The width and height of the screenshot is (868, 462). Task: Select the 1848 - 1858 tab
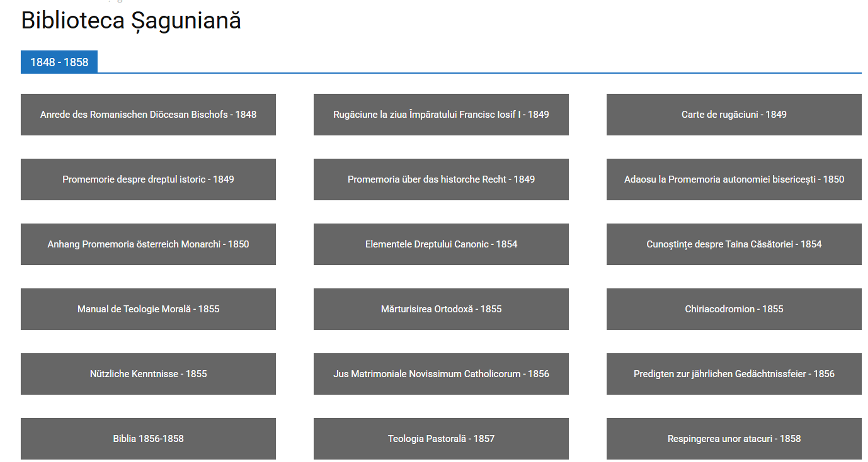pyautogui.click(x=59, y=62)
